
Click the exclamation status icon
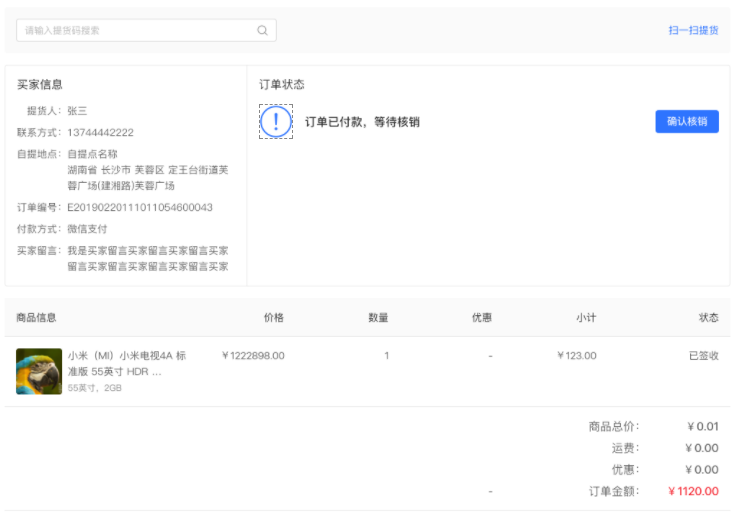(x=275, y=122)
